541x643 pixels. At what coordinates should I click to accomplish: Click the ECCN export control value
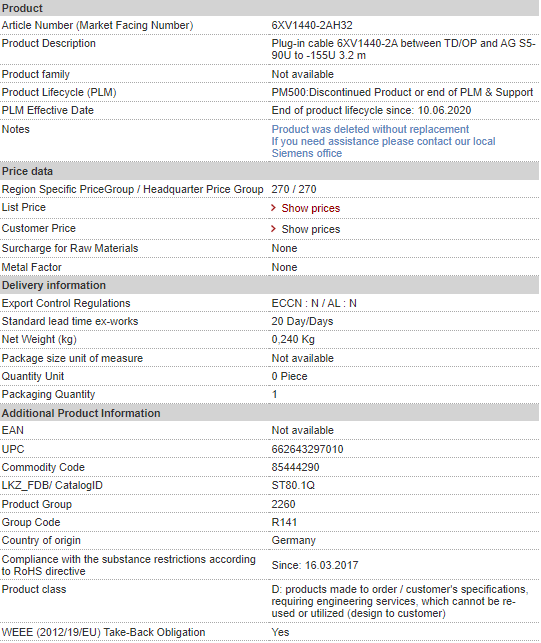pos(314,303)
